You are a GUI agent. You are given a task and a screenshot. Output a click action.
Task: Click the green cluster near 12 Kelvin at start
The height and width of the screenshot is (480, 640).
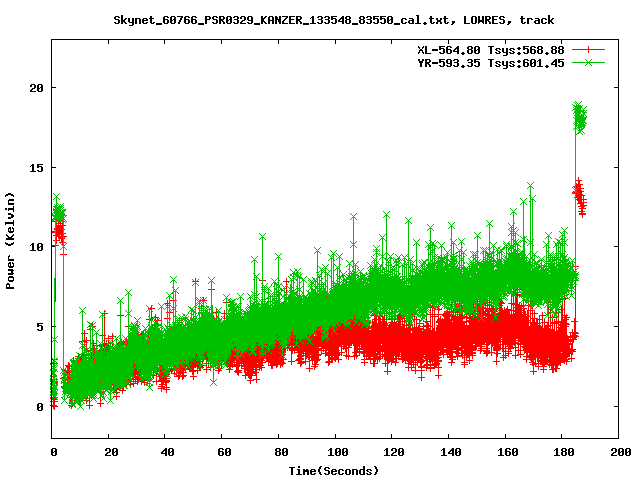pyautogui.click(x=59, y=213)
